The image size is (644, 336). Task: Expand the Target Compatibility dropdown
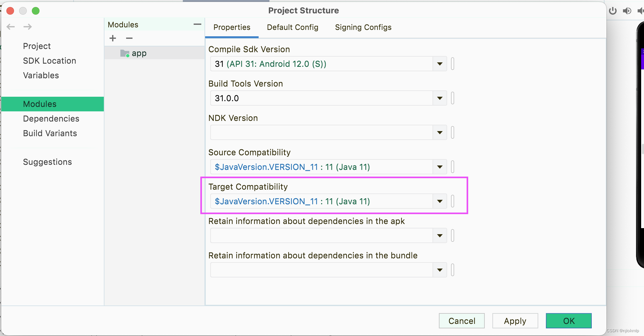[440, 201]
